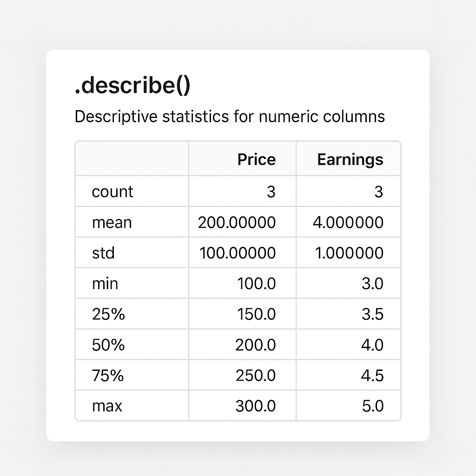Select the 75% row label
The width and height of the screenshot is (476, 476).
[x=108, y=375]
